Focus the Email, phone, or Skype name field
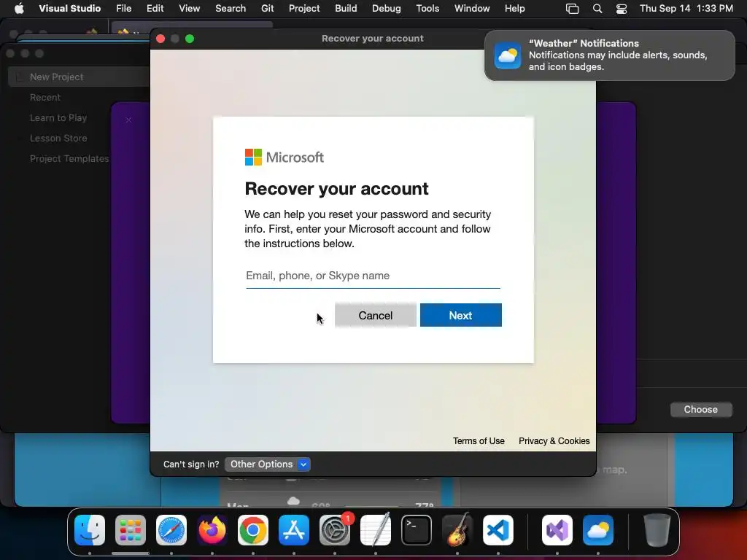Image resolution: width=747 pixels, height=560 pixels. click(373, 276)
